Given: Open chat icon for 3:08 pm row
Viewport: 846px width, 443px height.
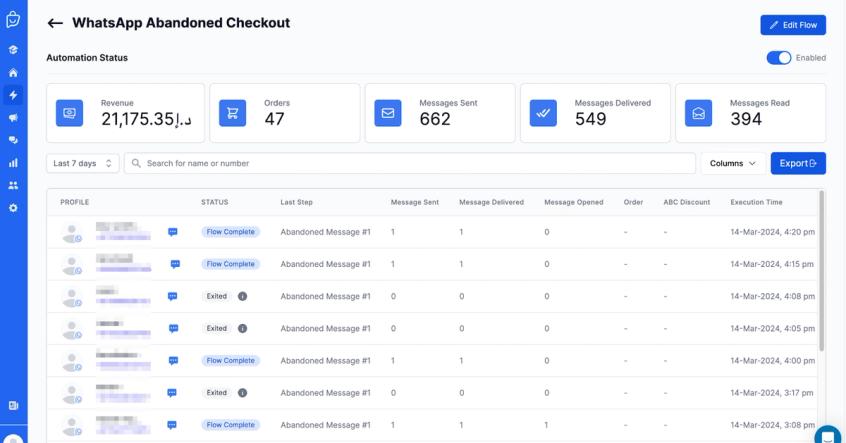Looking at the screenshot, I should tap(172, 425).
